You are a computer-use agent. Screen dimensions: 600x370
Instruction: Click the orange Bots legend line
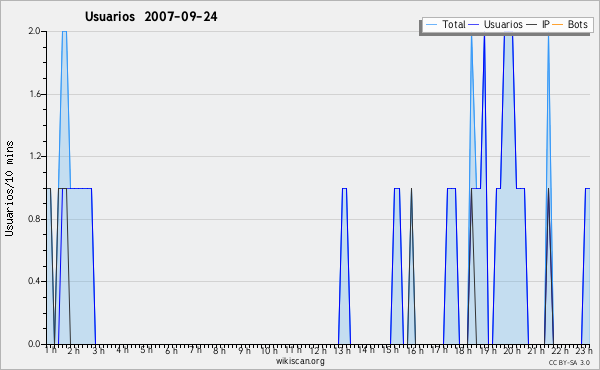pos(558,25)
